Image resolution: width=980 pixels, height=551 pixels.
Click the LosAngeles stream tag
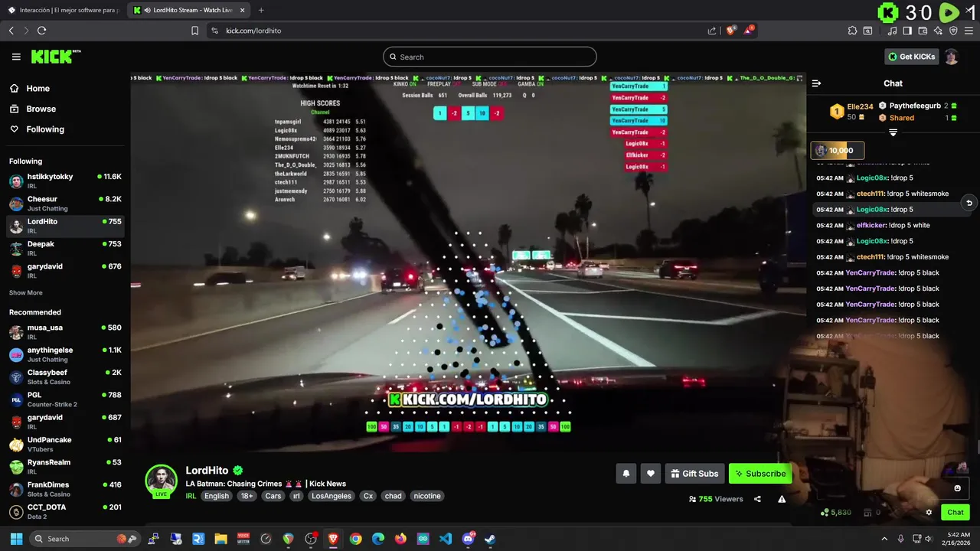tap(332, 496)
